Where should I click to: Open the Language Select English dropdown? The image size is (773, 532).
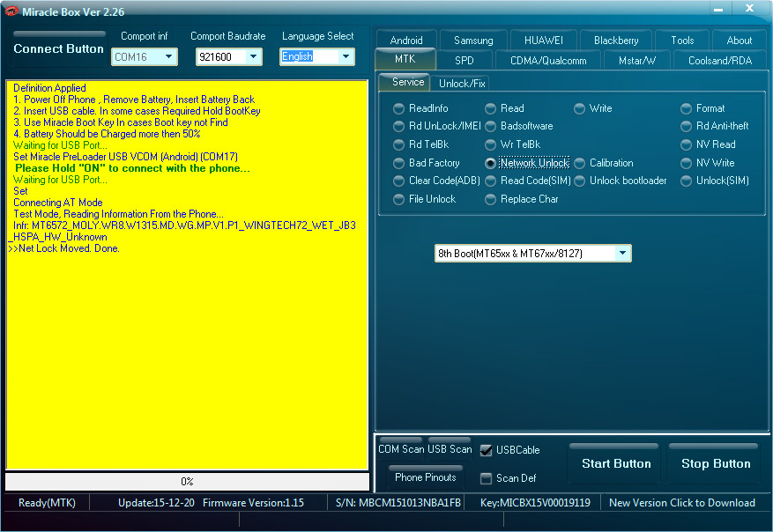tap(317, 56)
